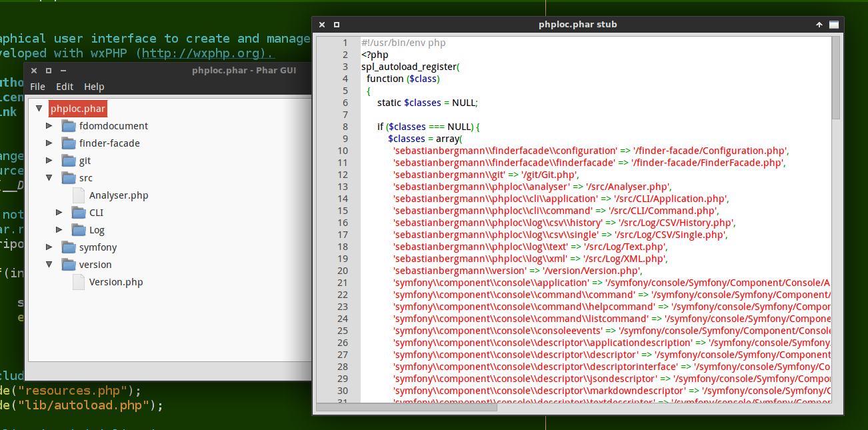
Task: Click the git folder icon
Action: [x=69, y=160]
